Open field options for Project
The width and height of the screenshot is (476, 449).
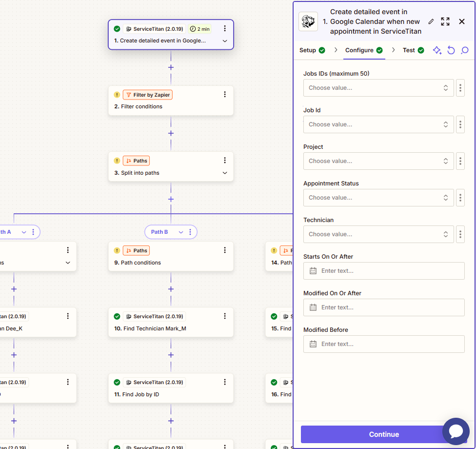click(x=460, y=162)
